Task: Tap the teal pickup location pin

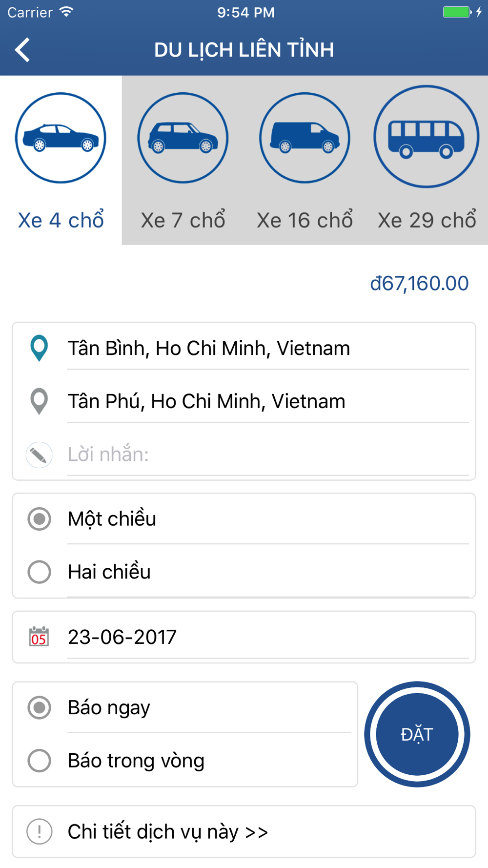Action: (x=39, y=348)
